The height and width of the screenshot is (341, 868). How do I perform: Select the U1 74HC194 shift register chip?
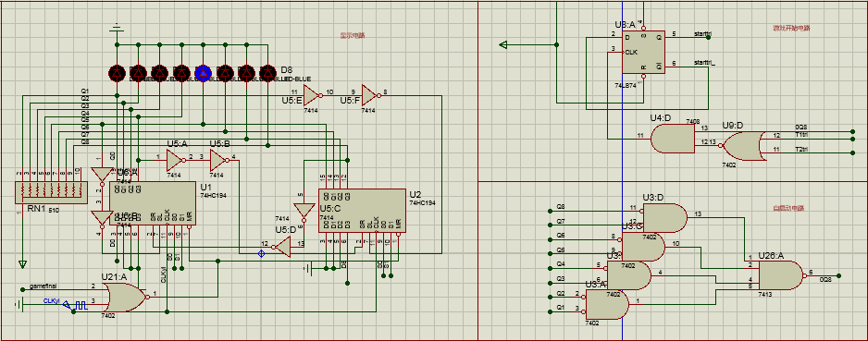pos(153,204)
